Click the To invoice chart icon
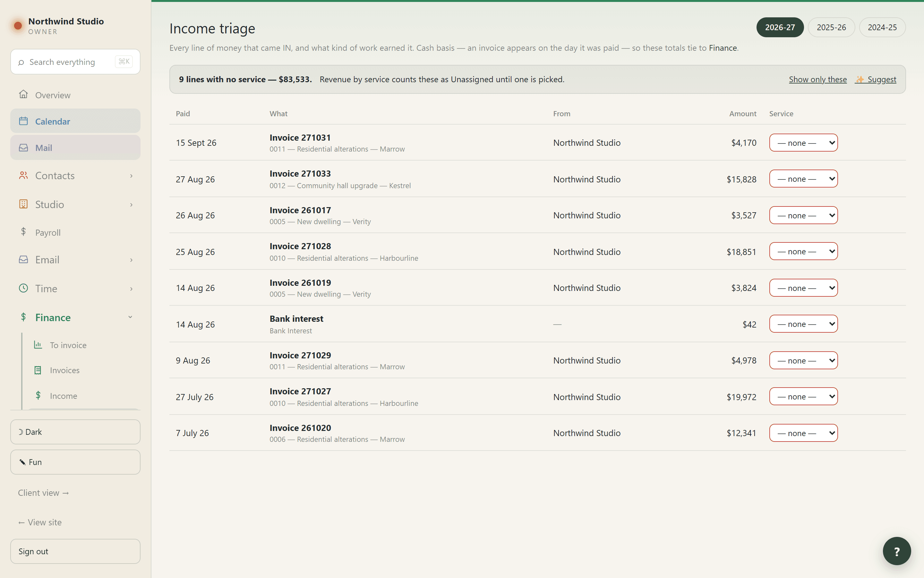Image resolution: width=924 pixels, height=578 pixels. coord(38,345)
